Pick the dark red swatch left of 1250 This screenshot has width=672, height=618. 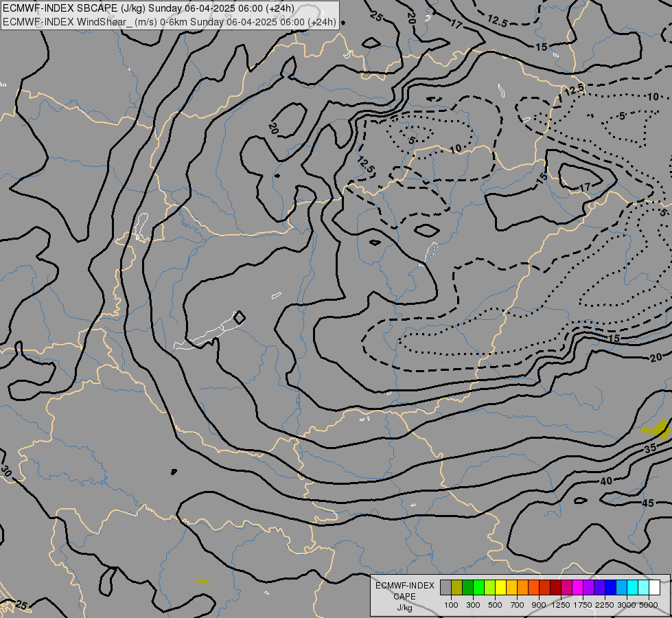555,588
